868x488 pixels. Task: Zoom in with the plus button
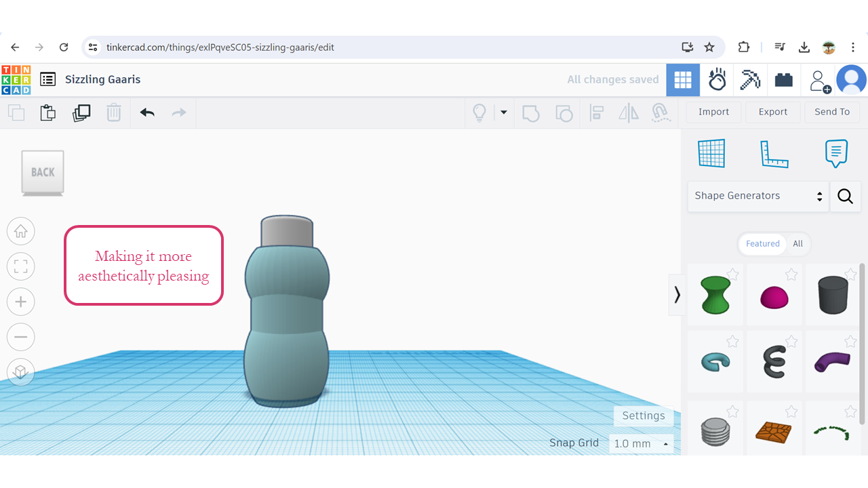pyautogui.click(x=21, y=302)
